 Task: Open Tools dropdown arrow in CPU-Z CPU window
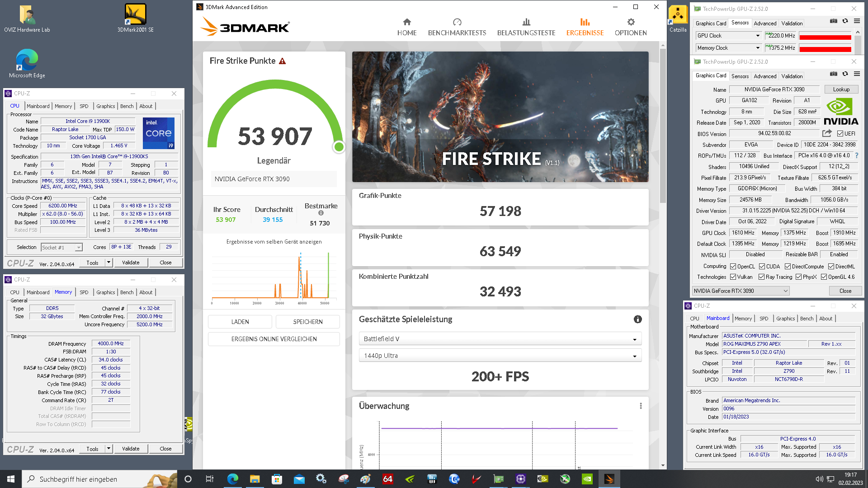108,263
